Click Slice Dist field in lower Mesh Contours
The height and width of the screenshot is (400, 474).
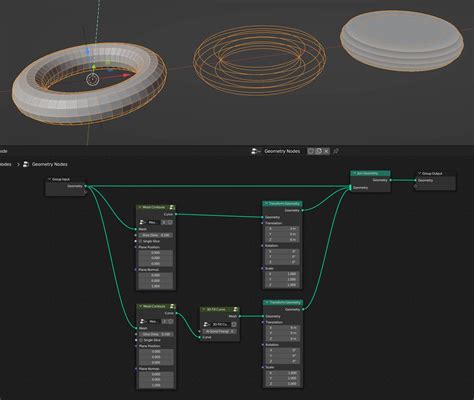point(156,334)
